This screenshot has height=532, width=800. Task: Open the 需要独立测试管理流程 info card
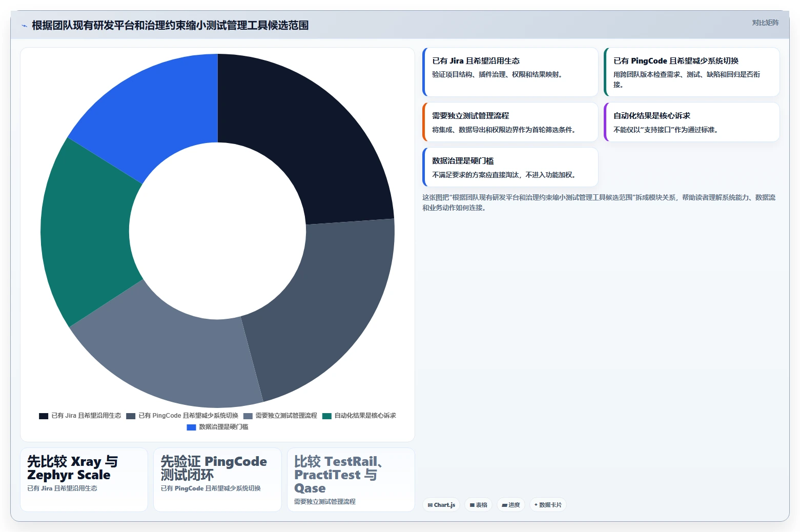point(510,122)
